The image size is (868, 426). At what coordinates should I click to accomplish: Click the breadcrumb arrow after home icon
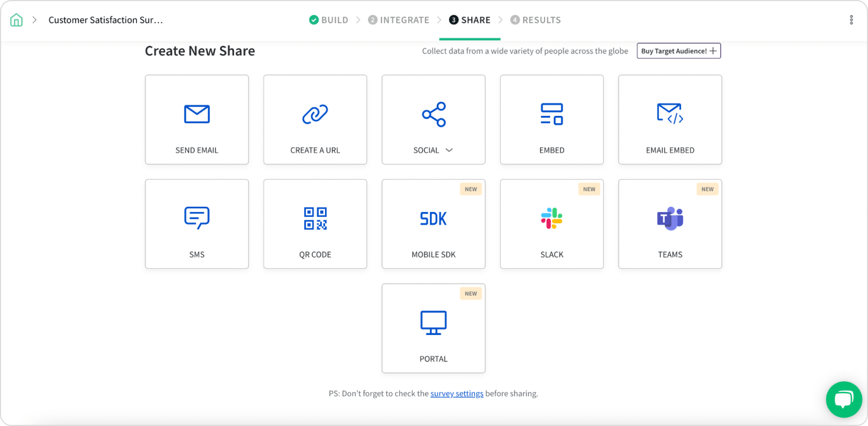pos(34,20)
